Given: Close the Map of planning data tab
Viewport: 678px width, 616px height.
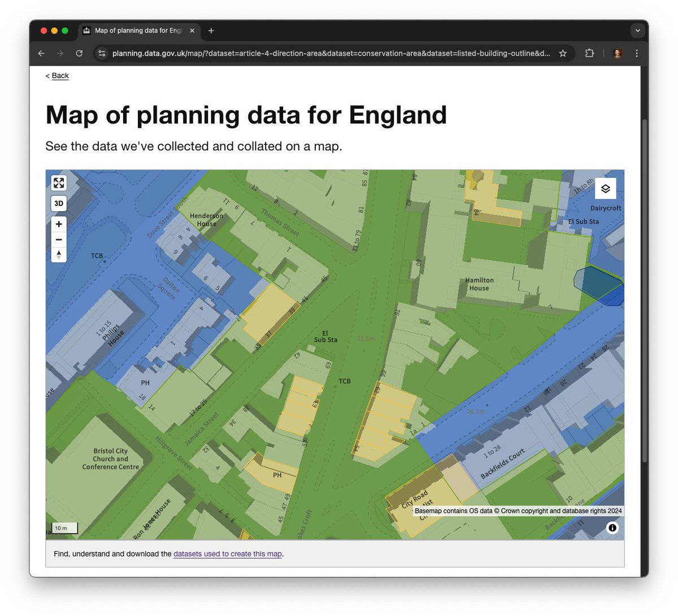Looking at the screenshot, I should pos(192,30).
